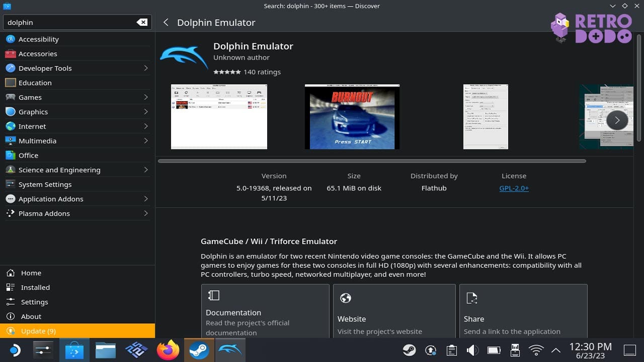Click the Accessibility category icon

click(x=11, y=39)
